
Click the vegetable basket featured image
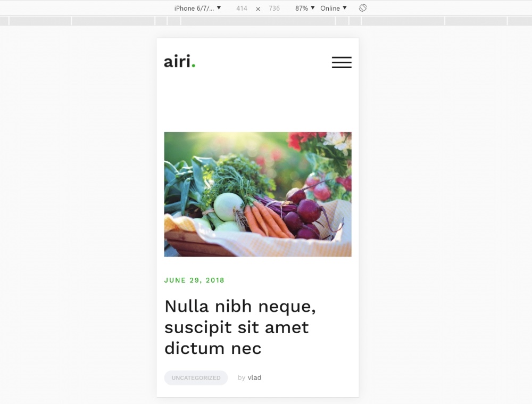pos(258,194)
